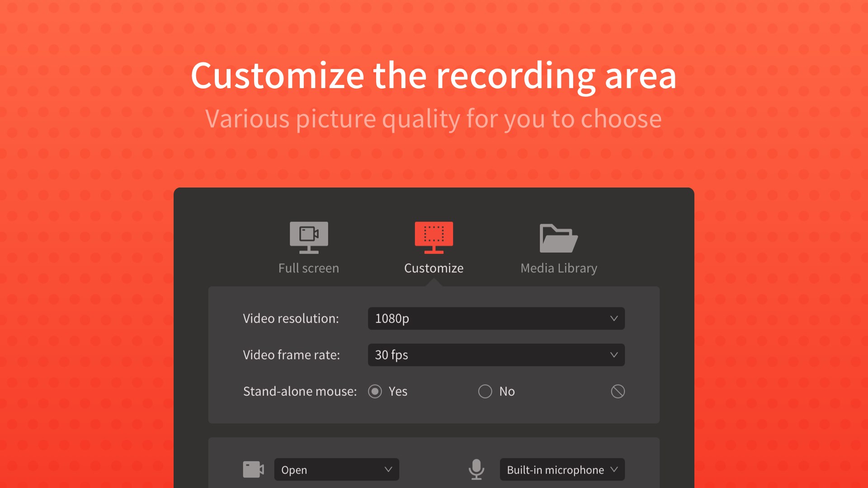Open the camera Open dropdown

(337, 469)
